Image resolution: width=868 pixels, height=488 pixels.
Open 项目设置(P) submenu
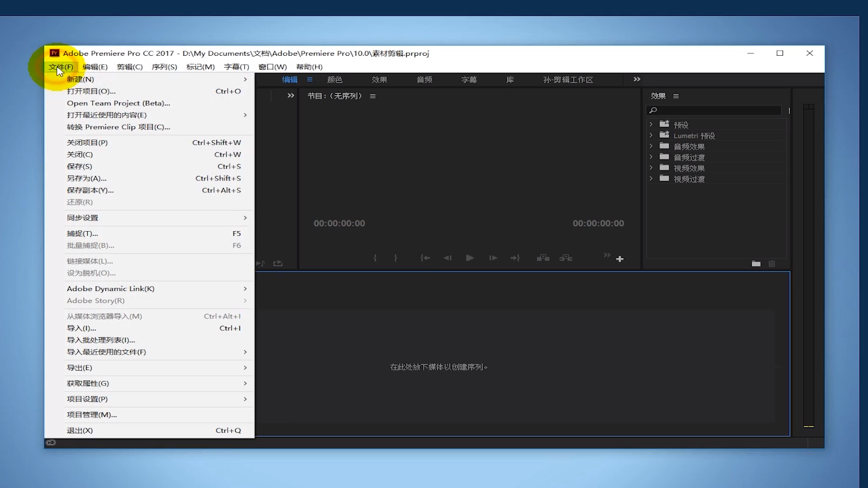149,399
